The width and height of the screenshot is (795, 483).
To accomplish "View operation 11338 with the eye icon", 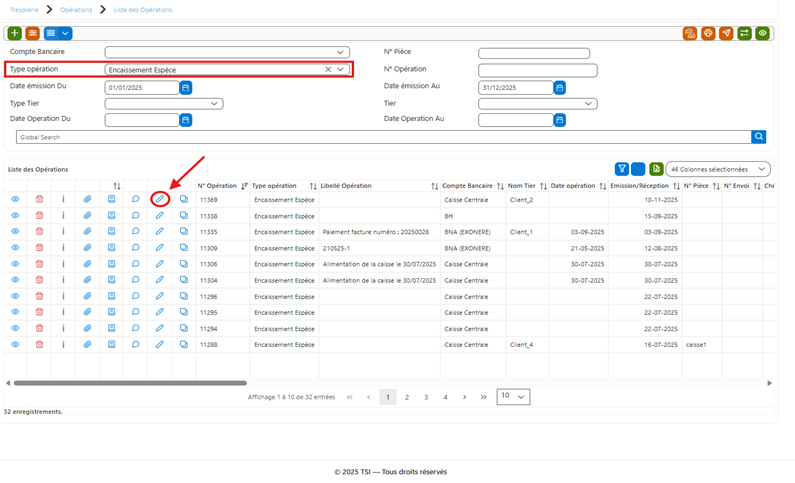I will tap(15, 216).
